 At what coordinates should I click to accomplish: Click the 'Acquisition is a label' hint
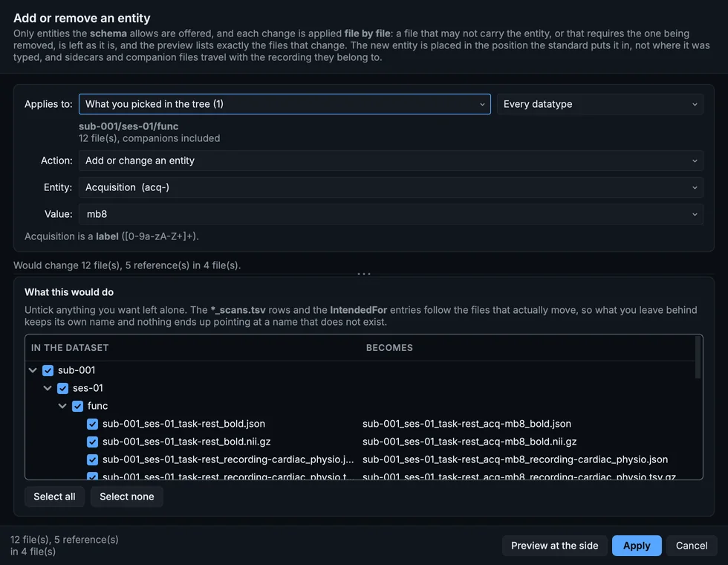pos(111,236)
